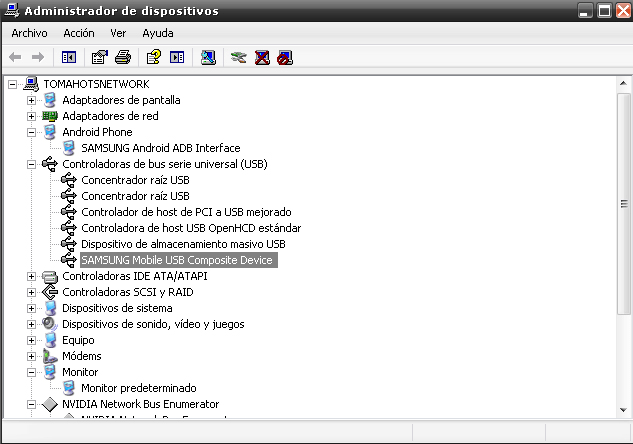The width and height of the screenshot is (633, 444).
Task: Click the Módems category icon
Action: tap(50, 356)
